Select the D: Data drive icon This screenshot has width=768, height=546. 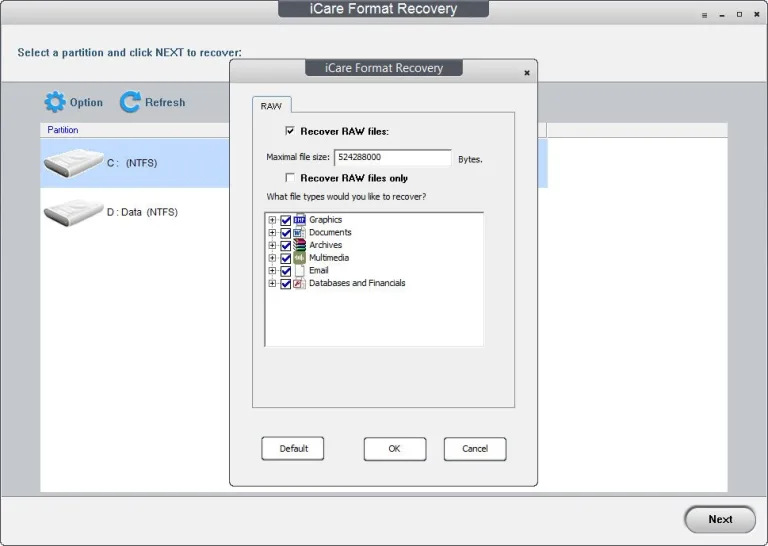[73, 212]
